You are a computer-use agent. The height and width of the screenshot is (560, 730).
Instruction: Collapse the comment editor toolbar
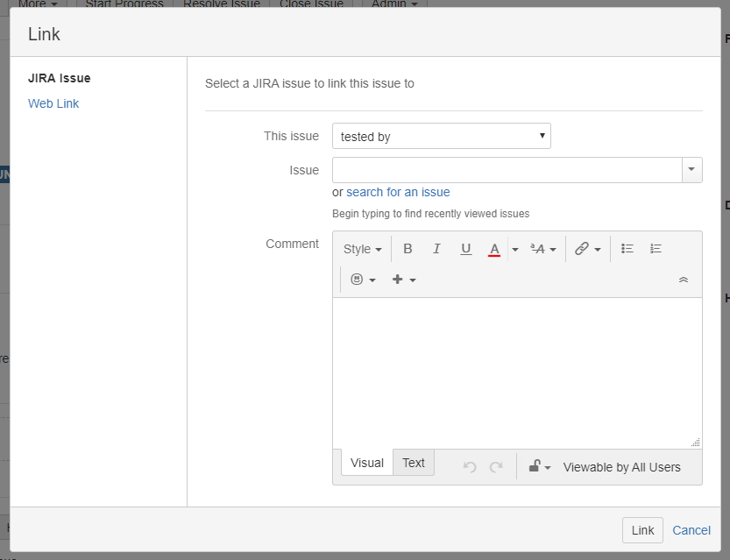[684, 280]
